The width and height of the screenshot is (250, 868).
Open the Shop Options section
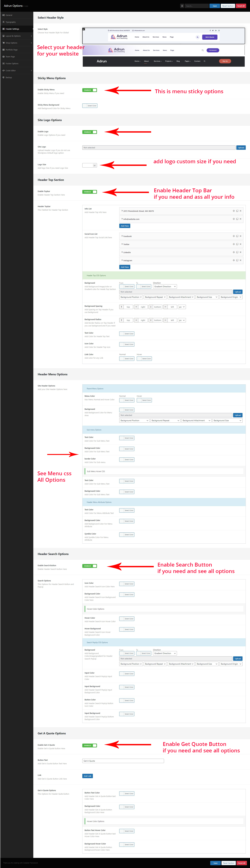pos(17,43)
